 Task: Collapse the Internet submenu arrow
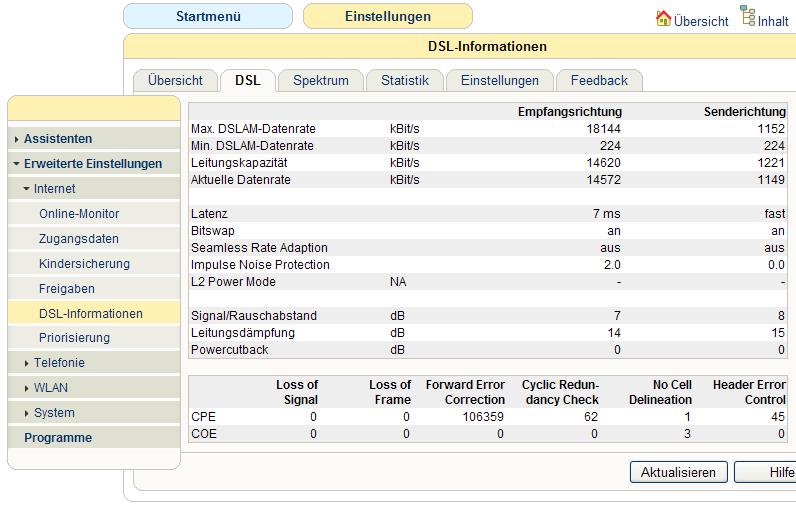26,189
